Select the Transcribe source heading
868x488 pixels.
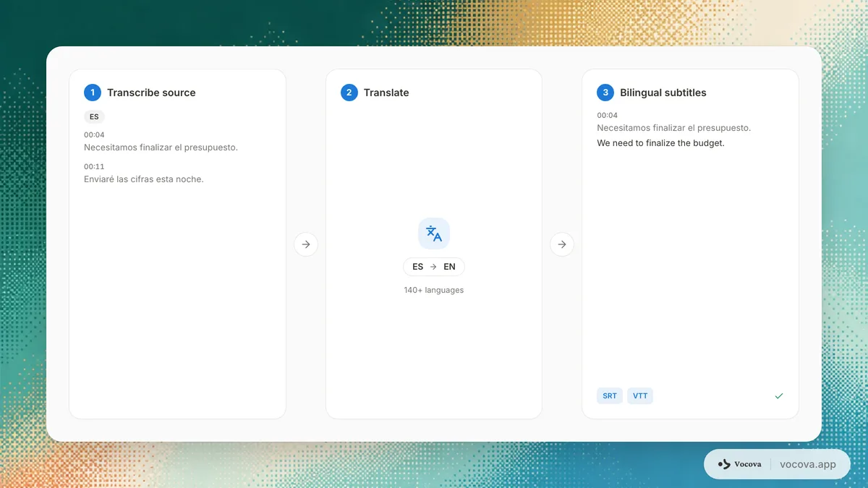(151, 93)
